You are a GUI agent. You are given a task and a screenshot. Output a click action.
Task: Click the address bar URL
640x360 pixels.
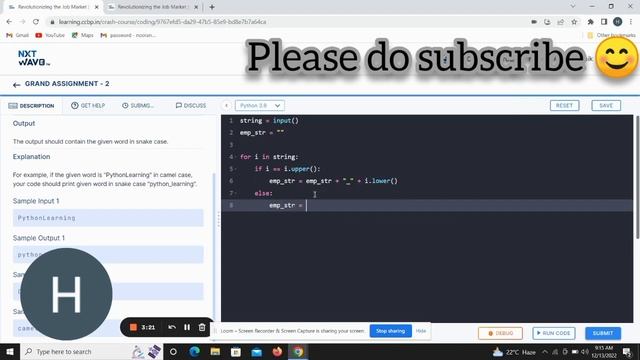162,22
